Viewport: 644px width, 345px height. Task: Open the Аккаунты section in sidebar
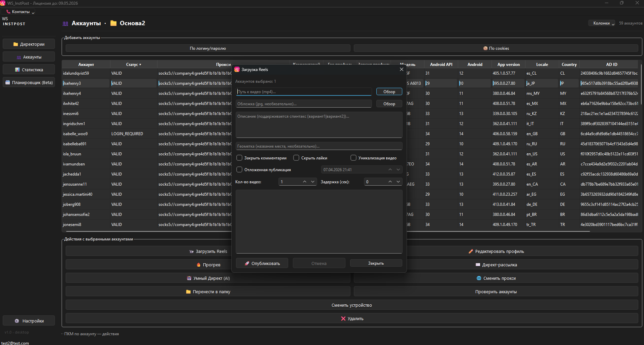click(29, 57)
